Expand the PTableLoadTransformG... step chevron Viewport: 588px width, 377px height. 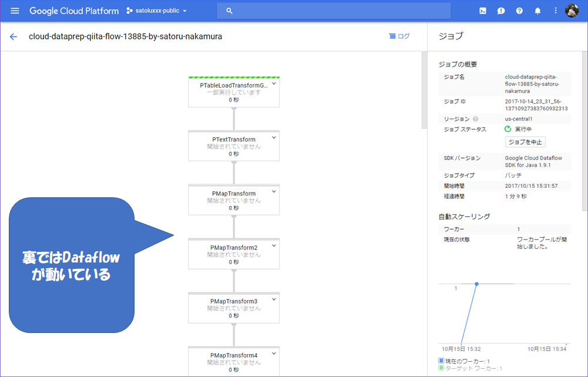(x=274, y=83)
